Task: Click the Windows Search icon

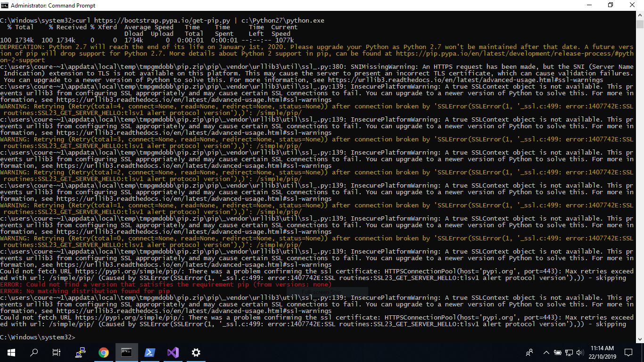Action: [x=33, y=352]
